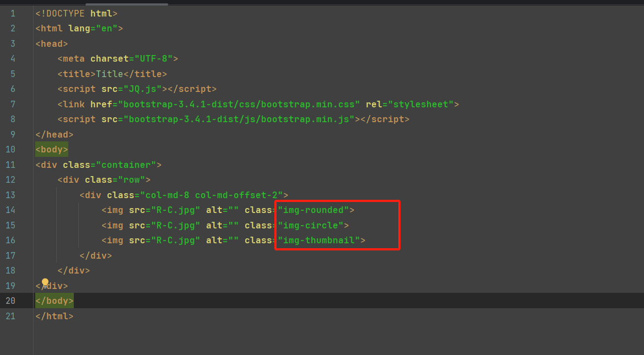
Task: Click "R-C.jpg" on the img-circle line
Action: pyautogui.click(x=176, y=225)
